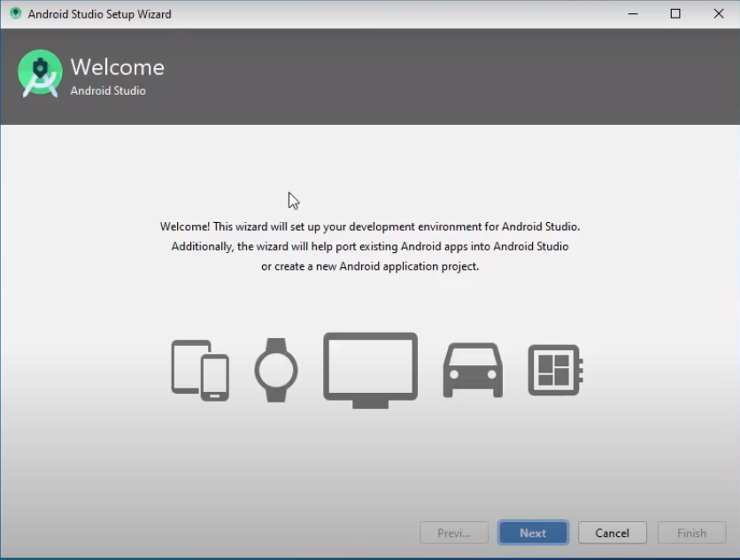
Task: Click the car Android Auto icon
Action: point(473,371)
